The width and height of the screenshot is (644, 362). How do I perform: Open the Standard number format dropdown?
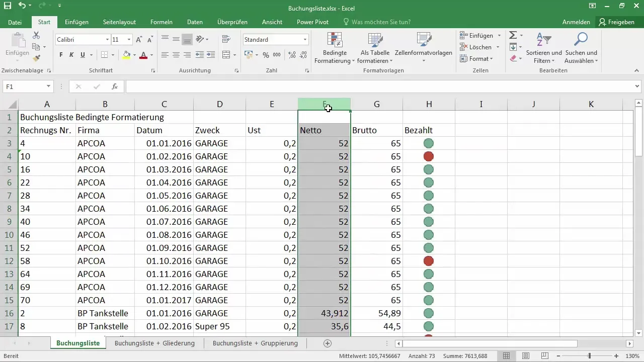pyautogui.click(x=305, y=39)
